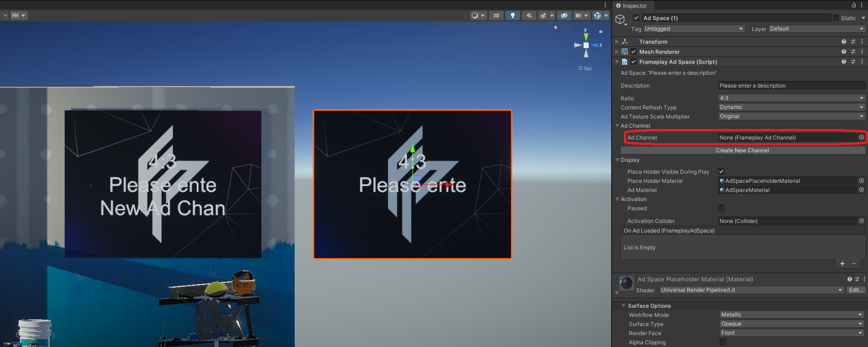Open the GameObject icon picker cube

(620, 19)
